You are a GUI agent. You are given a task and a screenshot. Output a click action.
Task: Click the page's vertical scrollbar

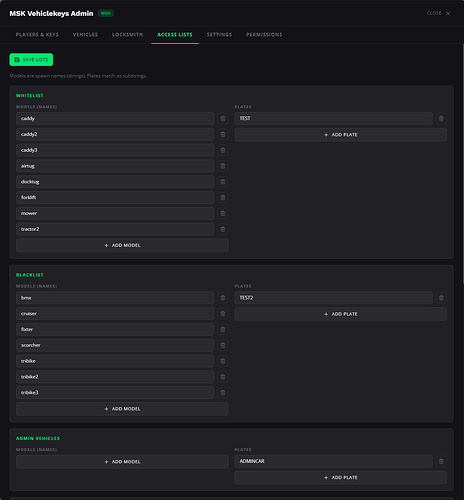point(463,164)
